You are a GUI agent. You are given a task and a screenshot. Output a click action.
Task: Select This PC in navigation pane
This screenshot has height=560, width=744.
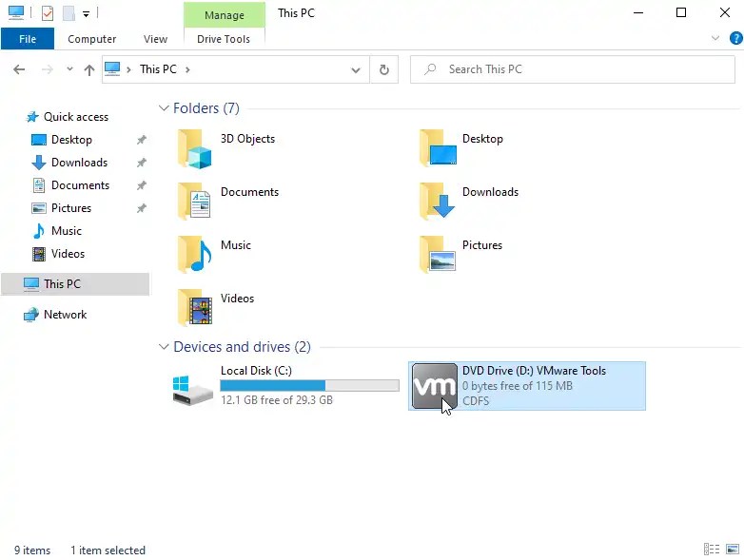tap(75, 283)
